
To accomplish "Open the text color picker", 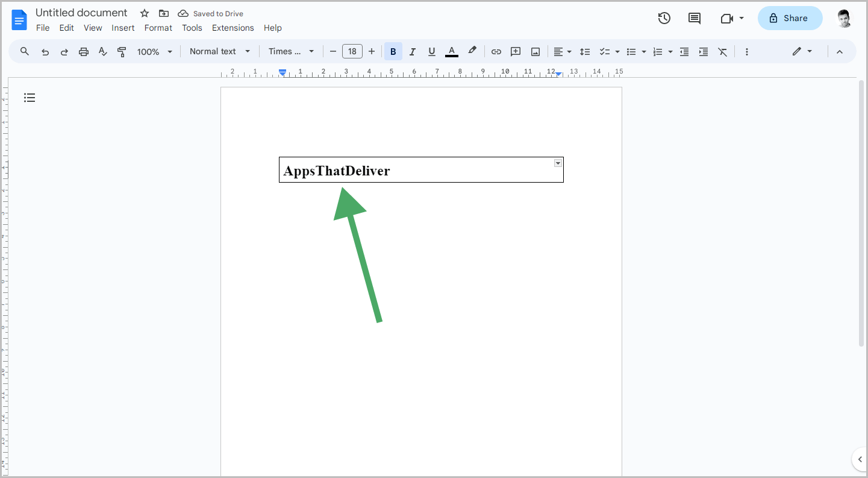I will pyautogui.click(x=451, y=51).
